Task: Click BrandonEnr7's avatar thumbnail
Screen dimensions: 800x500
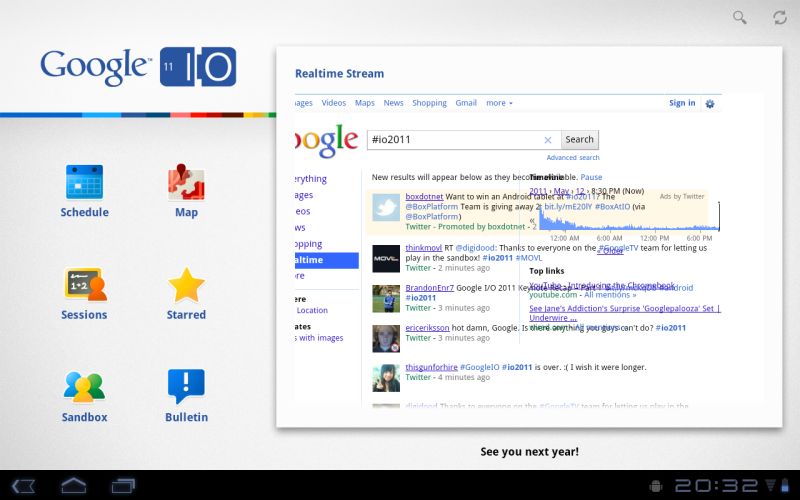Action: (386, 298)
